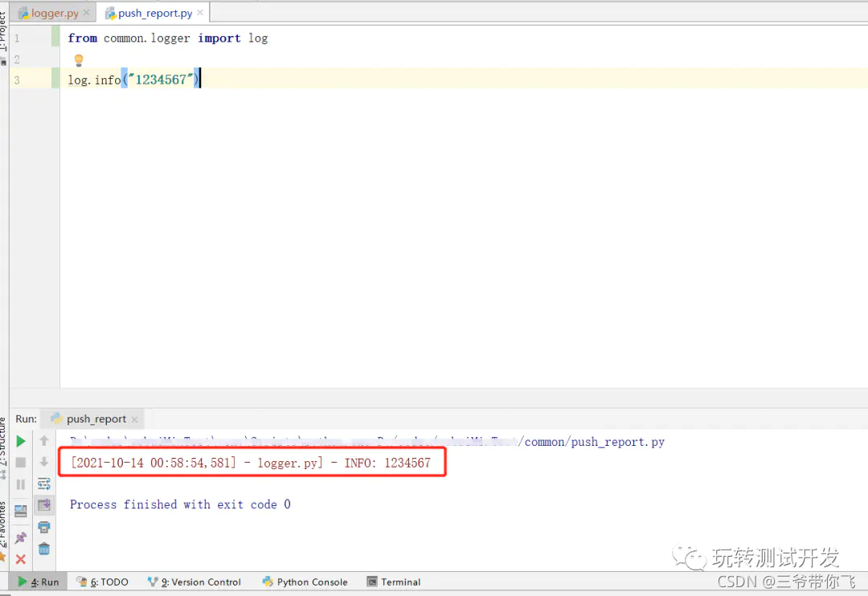Click line number 3 in the gutter

[17, 80]
